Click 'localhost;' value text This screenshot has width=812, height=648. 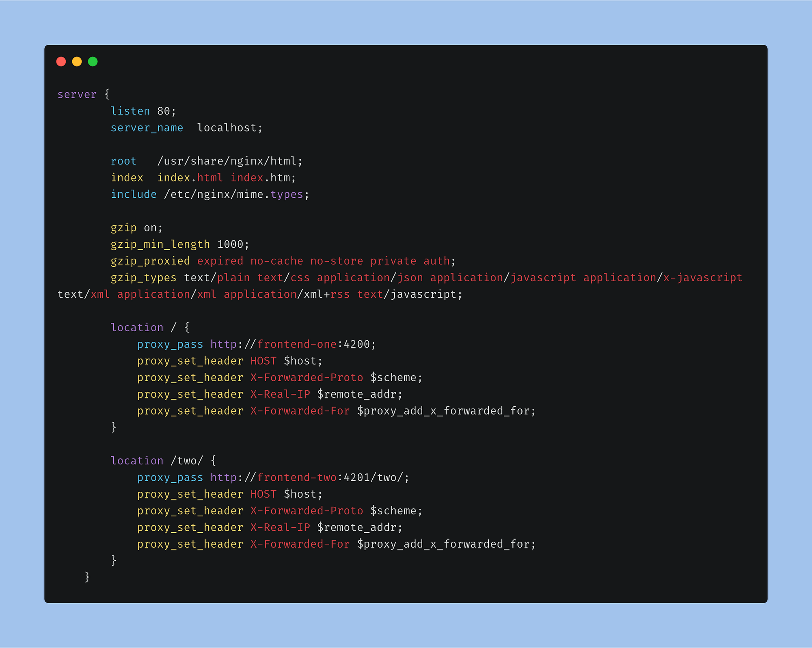click(230, 128)
